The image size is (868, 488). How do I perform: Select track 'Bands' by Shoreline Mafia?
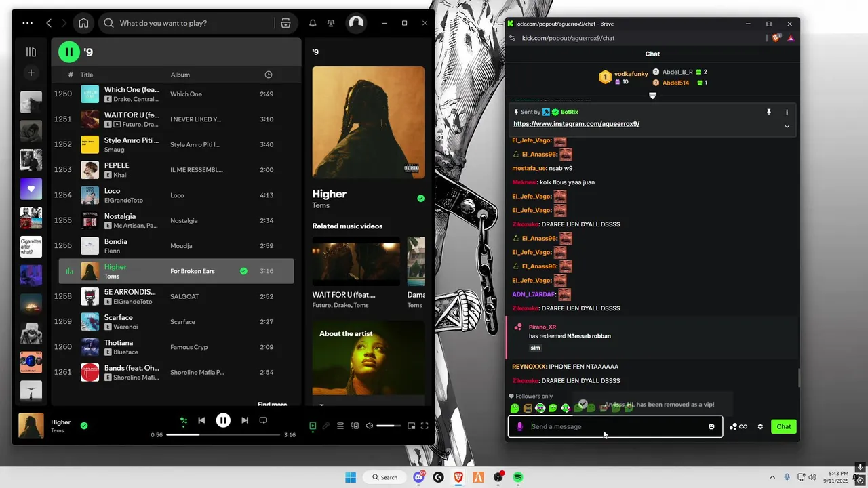pyautogui.click(x=176, y=372)
